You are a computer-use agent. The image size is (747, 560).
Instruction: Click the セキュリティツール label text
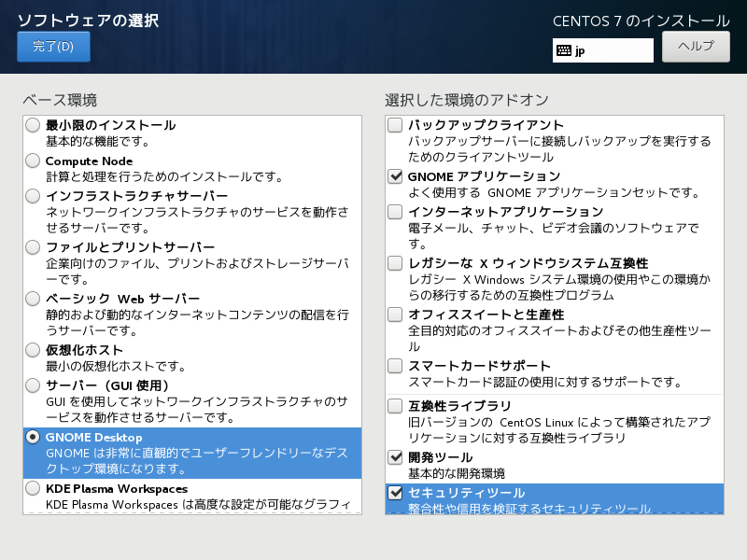(x=466, y=493)
